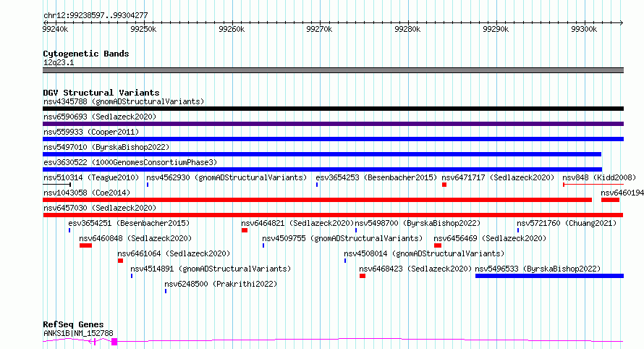Click nsv6468423 (Sedlazeck2020) label
644x349 pixels.
coord(415,269)
